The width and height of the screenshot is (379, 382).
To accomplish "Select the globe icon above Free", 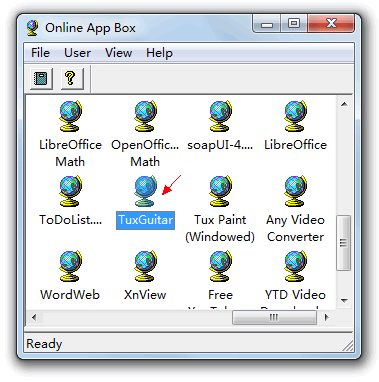I will (220, 266).
